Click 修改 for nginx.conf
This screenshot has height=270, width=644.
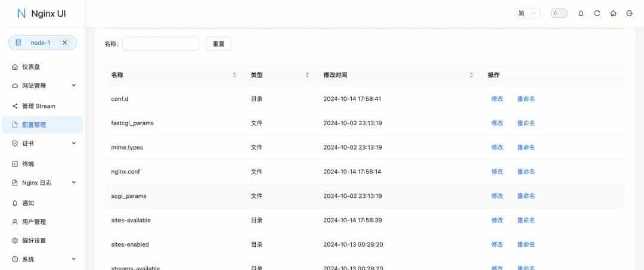pos(497,172)
